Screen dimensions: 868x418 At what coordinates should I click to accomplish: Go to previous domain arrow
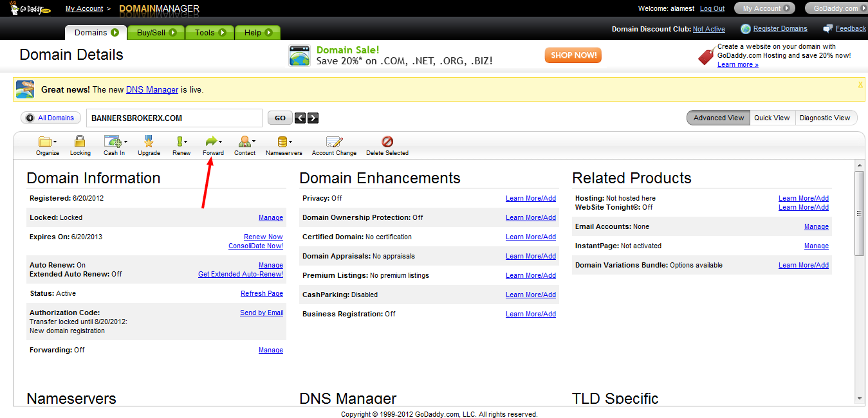(300, 118)
